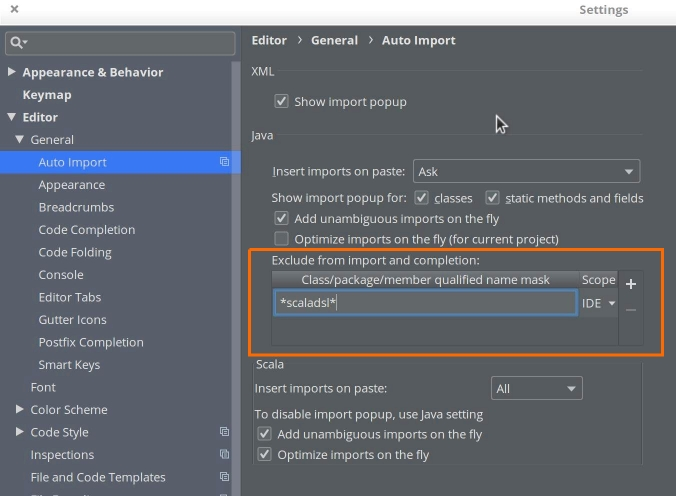Uncheck static methods and fields checkbox
The height and width of the screenshot is (496, 676).
493,198
